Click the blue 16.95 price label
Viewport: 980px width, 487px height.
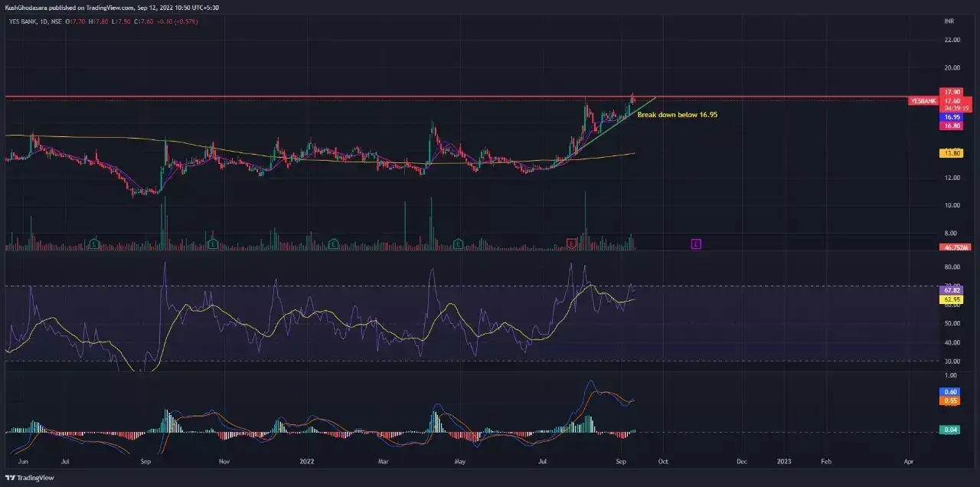point(952,117)
